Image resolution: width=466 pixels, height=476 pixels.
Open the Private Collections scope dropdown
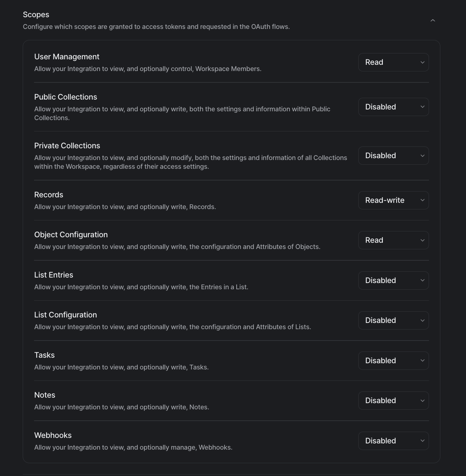pyautogui.click(x=393, y=156)
